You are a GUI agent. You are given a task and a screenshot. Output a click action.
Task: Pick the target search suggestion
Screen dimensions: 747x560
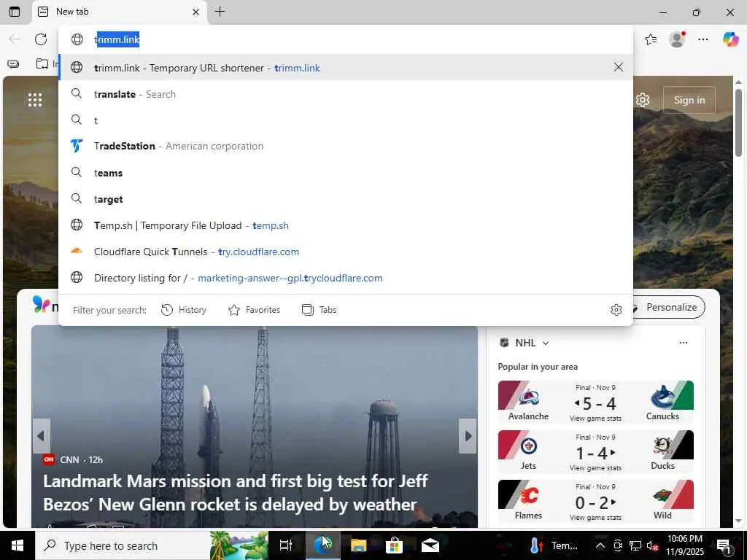coord(345,199)
